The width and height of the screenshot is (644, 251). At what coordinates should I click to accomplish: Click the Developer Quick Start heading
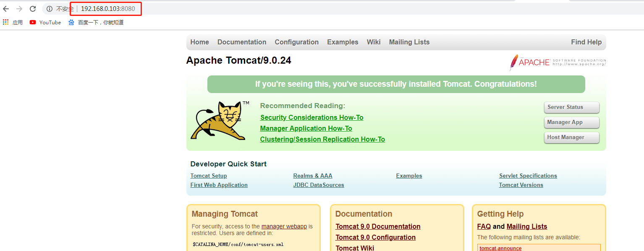click(228, 164)
